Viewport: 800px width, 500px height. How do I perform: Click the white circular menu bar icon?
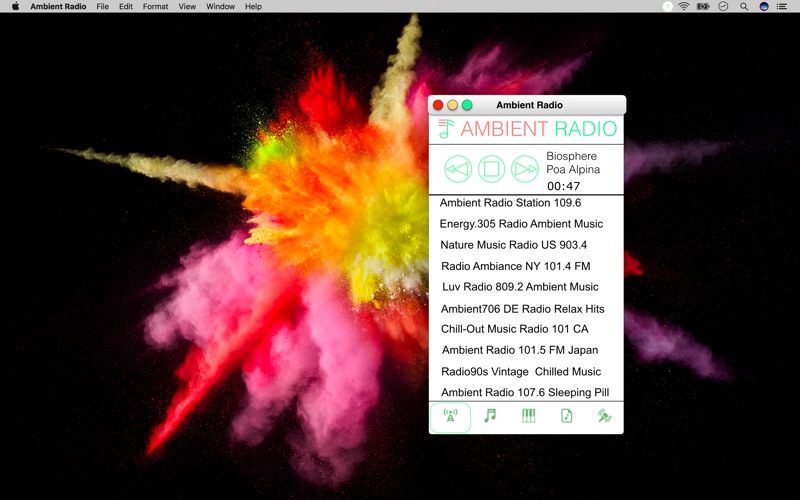[667, 6]
